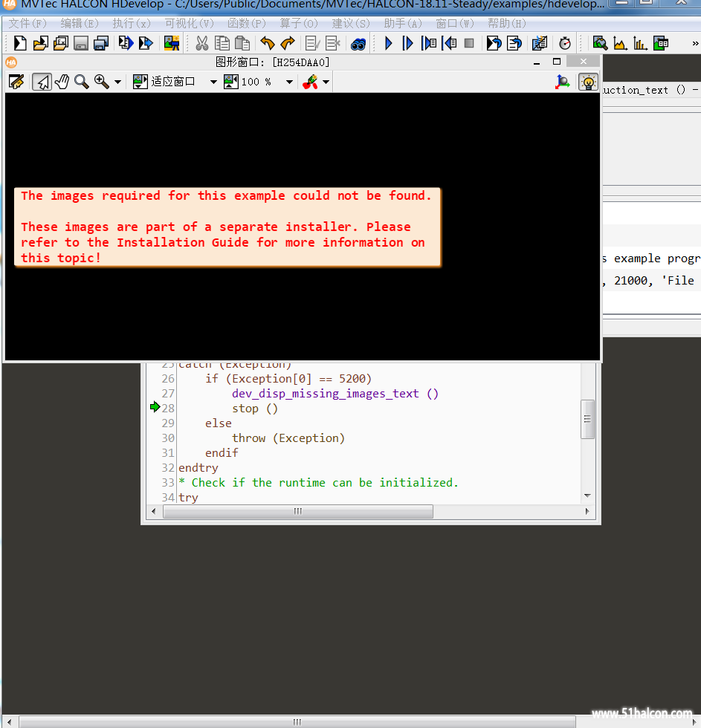Clear the graphics window with the eraser icon
701x728 pixels.
pos(16,82)
